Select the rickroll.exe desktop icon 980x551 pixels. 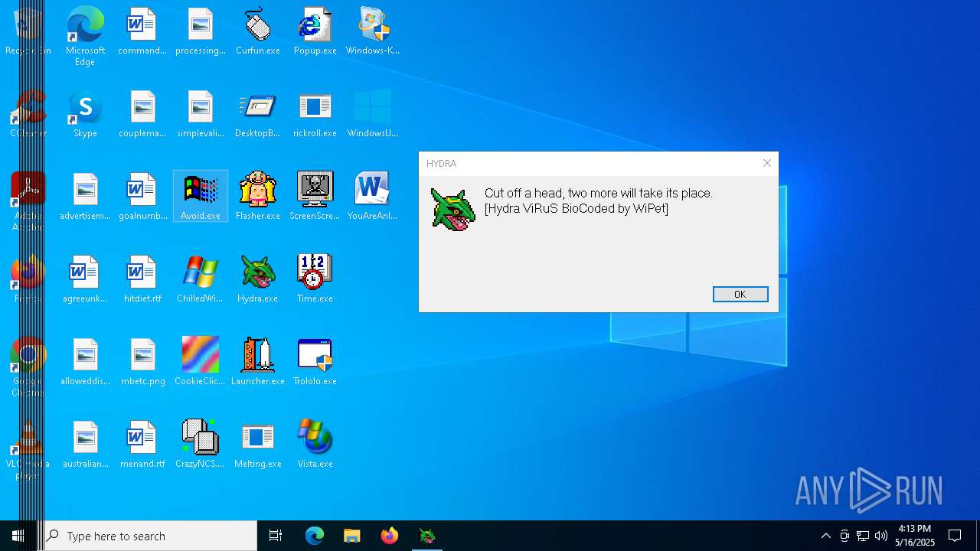tap(315, 114)
